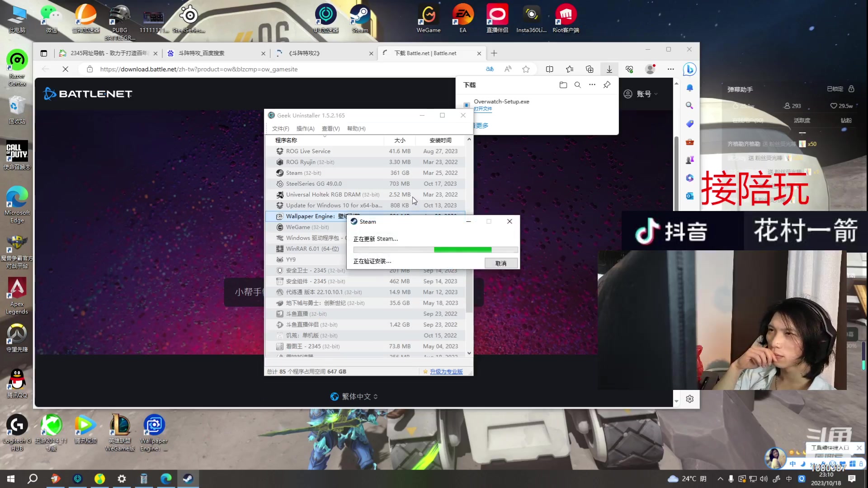Open new browser tab plus button
The image size is (868, 488).
(x=494, y=53)
